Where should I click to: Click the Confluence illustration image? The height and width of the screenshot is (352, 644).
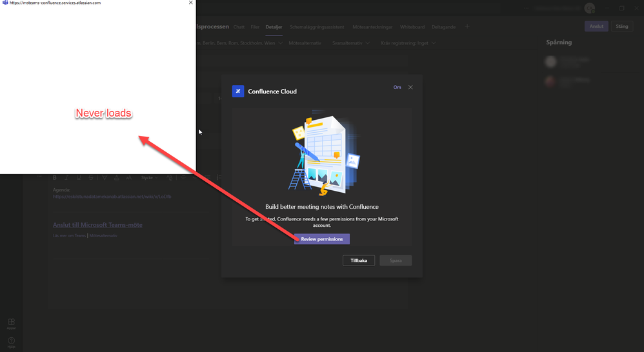pos(324,152)
